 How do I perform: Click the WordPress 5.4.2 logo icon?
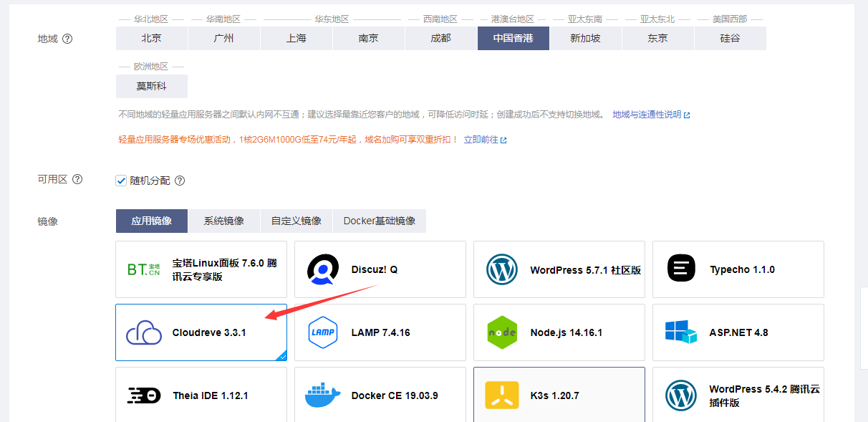(x=681, y=395)
